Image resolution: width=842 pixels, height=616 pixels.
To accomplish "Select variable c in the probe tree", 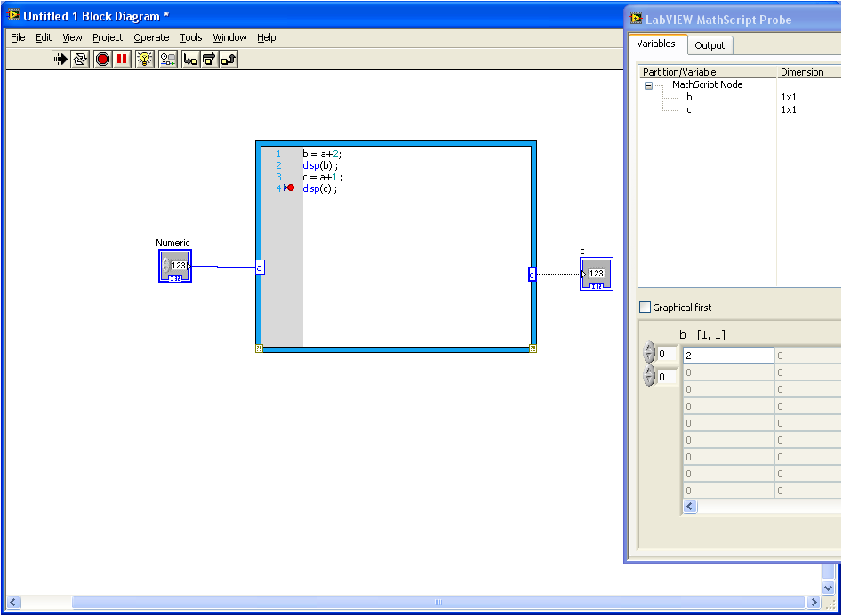I will point(689,109).
